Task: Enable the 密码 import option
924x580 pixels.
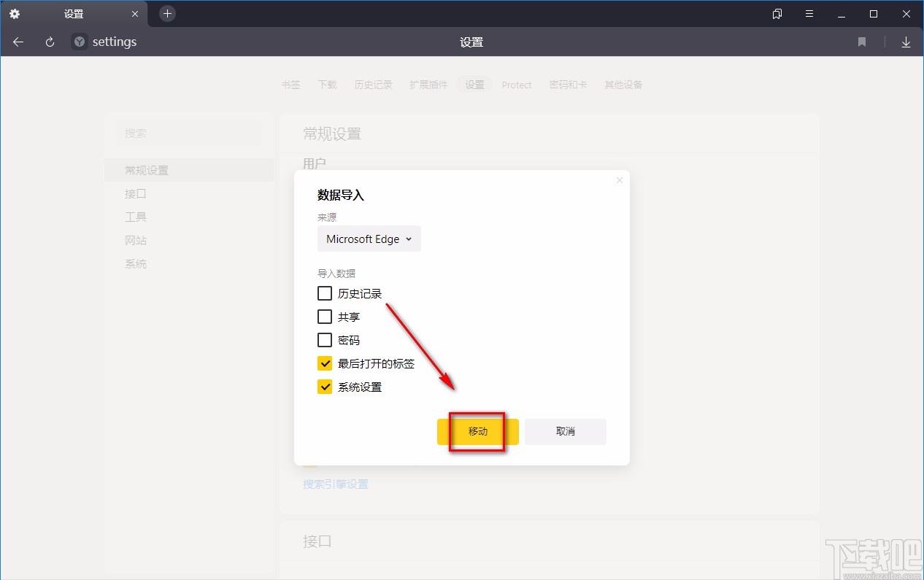Action: tap(325, 339)
